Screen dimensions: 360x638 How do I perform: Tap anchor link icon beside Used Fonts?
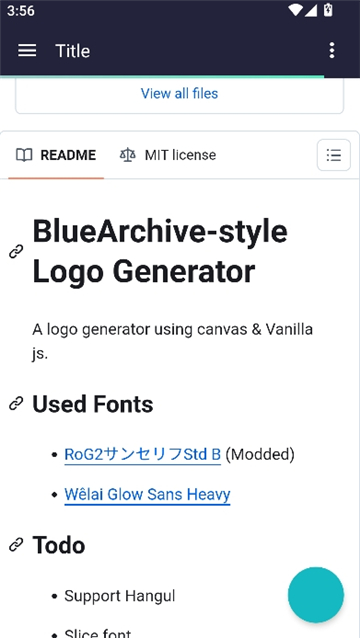tap(16, 404)
